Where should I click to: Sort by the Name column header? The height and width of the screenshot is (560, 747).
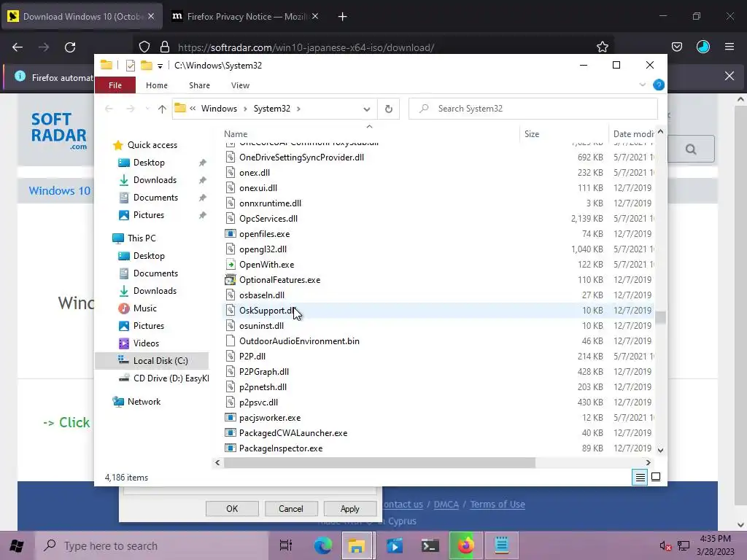tap(369, 134)
